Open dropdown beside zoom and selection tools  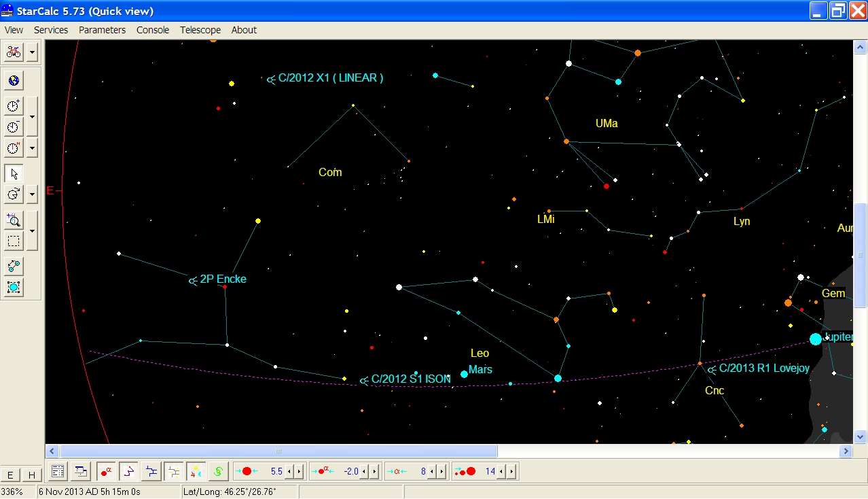[32, 230]
